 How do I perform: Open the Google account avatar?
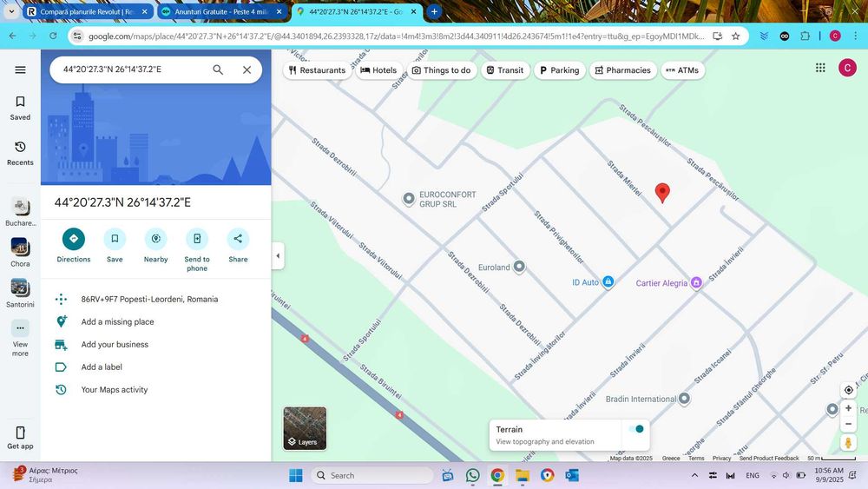click(x=847, y=68)
